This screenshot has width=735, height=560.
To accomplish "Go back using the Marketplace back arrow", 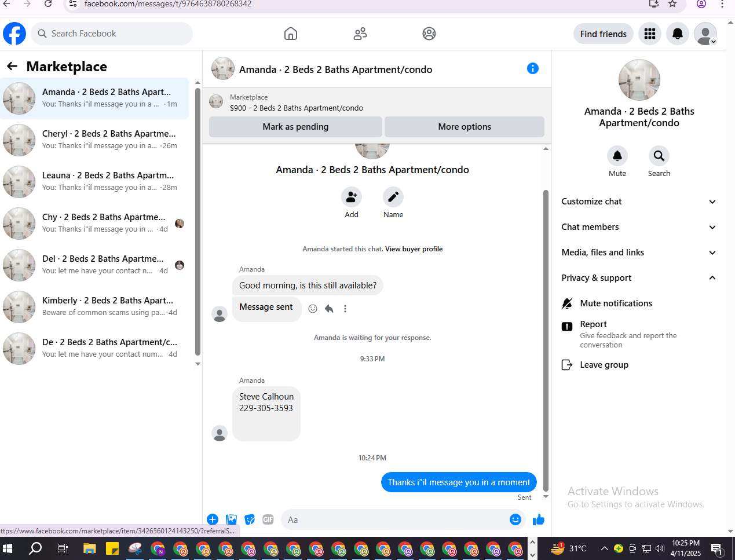I will tap(12, 67).
